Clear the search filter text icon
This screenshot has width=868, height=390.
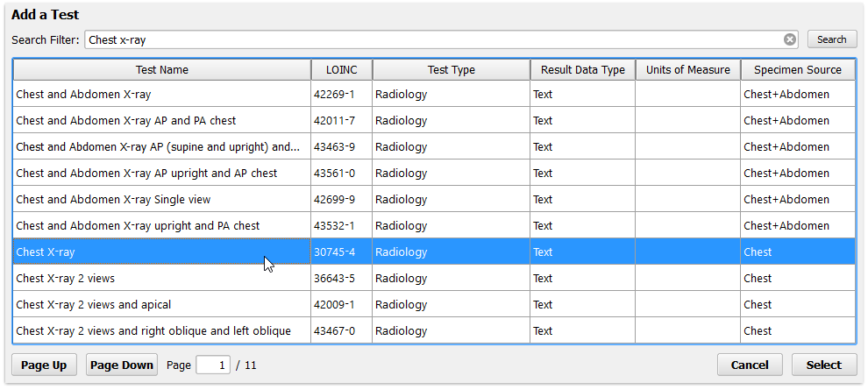click(x=790, y=39)
